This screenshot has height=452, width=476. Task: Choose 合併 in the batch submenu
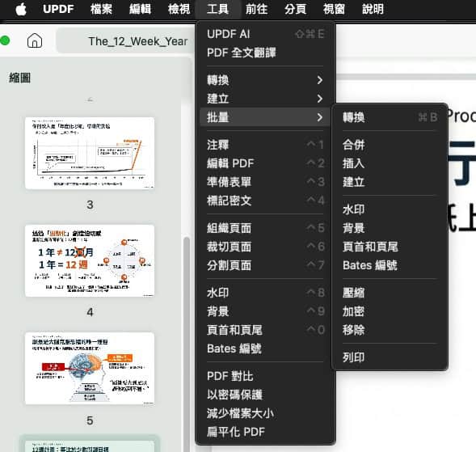[390, 145]
